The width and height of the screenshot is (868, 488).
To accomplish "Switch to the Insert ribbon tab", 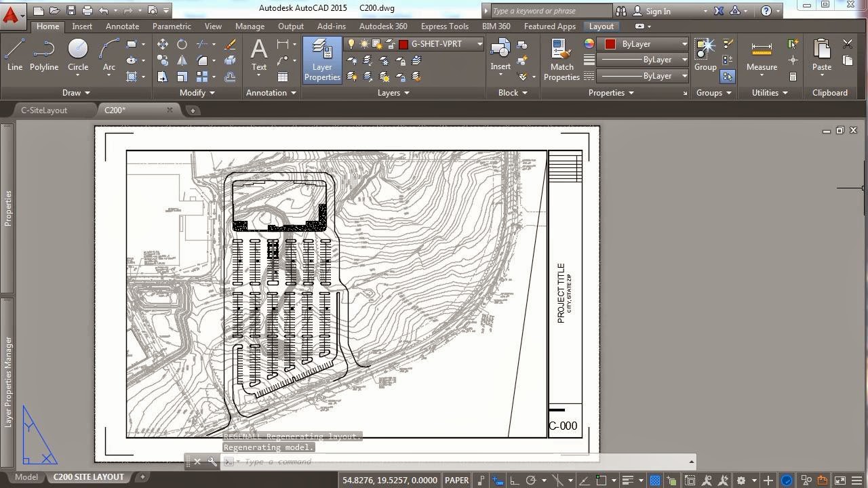I will (82, 26).
